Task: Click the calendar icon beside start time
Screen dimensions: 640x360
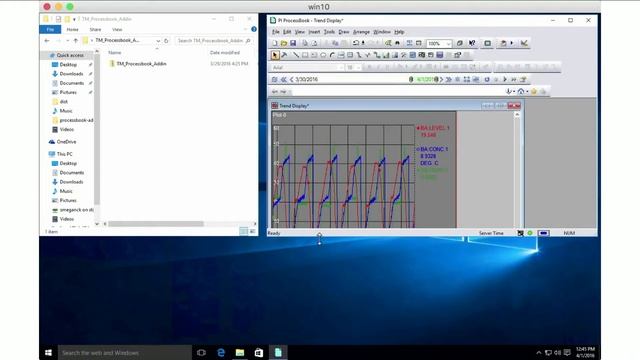Action: (x=275, y=80)
